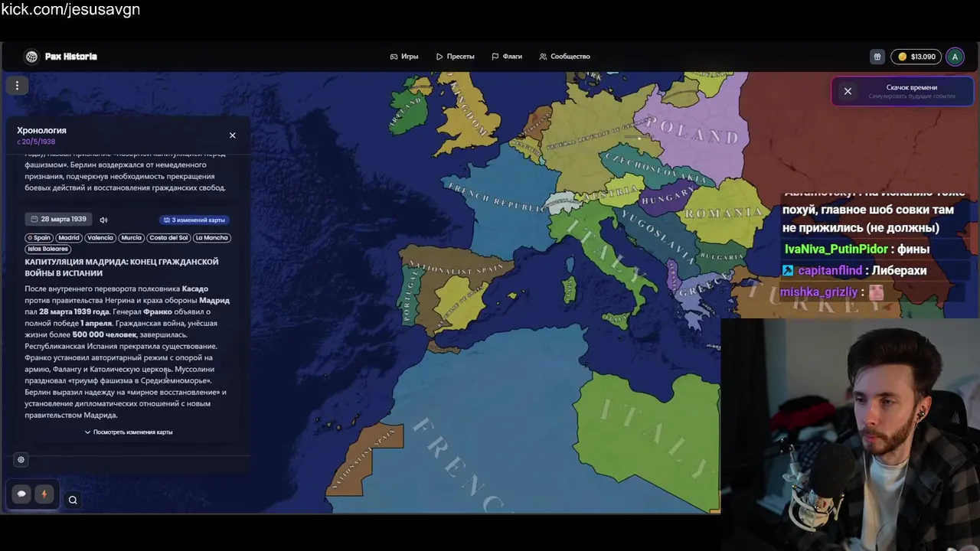Click the NATIONALIST SPAIN map label

coord(456,269)
